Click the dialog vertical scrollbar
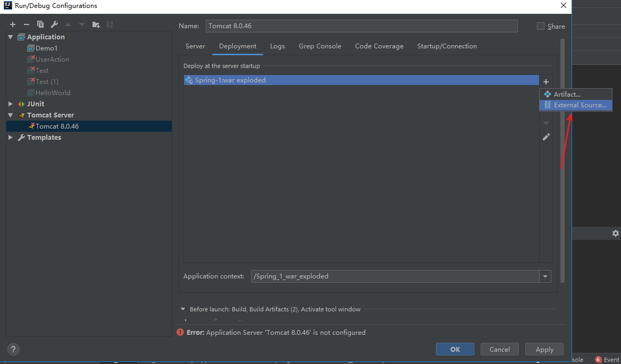Image resolution: width=621 pixels, height=364 pixels. pos(563,160)
